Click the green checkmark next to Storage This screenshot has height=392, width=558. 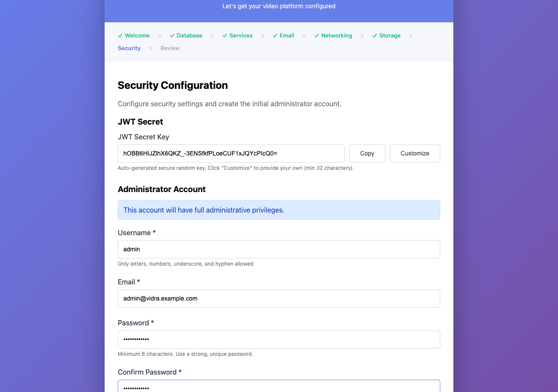(374, 35)
